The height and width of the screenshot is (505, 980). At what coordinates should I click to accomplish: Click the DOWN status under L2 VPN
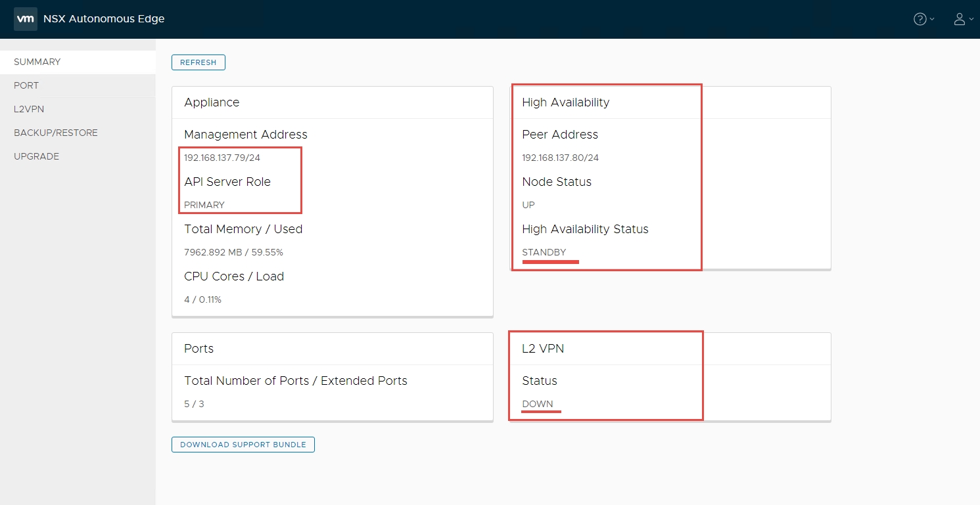pyautogui.click(x=537, y=404)
